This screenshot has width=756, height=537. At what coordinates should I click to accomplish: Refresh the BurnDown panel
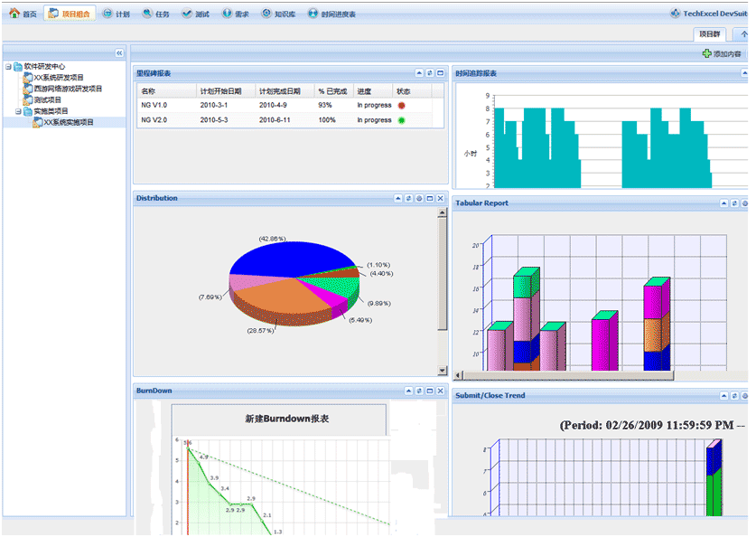419,391
